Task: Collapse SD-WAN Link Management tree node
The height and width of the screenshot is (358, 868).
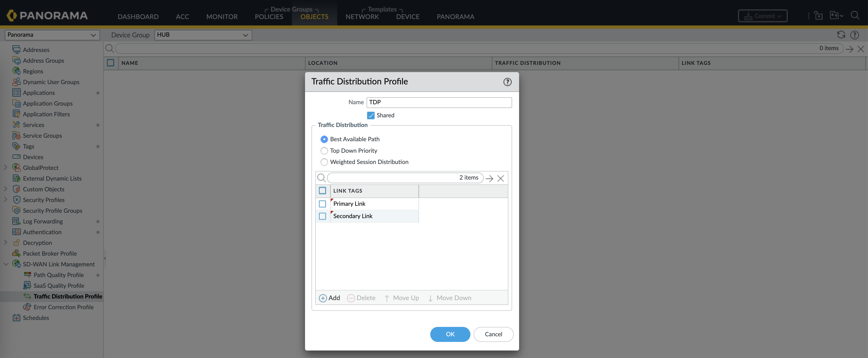Action: pos(6,264)
